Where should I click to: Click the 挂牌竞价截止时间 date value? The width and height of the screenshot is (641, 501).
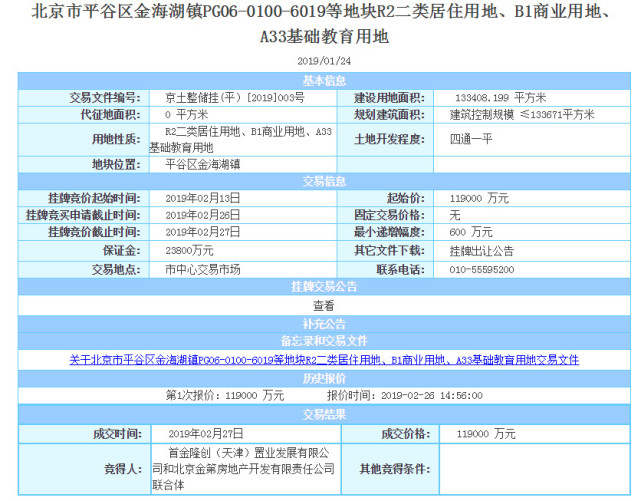(x=202, y=232)
